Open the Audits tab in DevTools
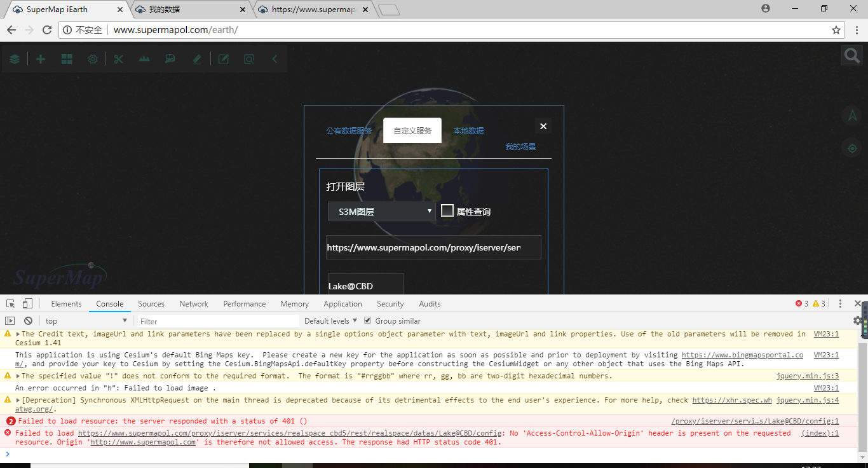 (430, 304)
